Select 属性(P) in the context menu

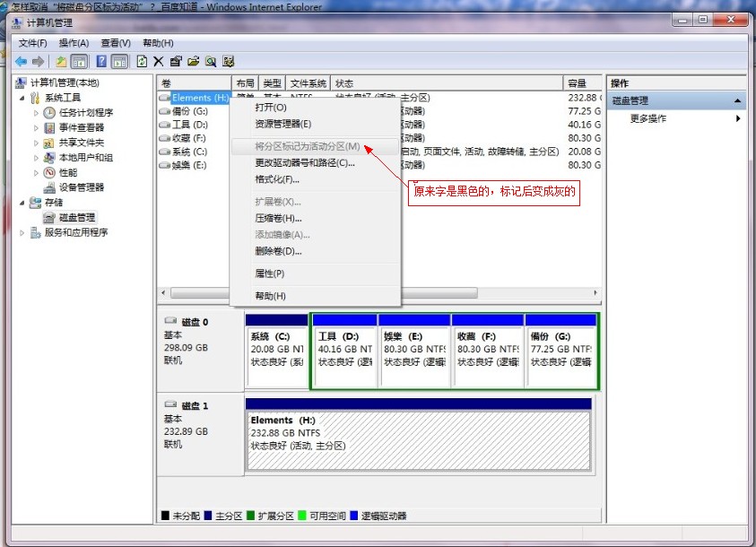[x=270, y=273]
